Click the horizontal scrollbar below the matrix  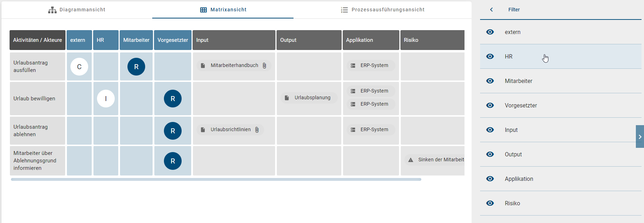(216, 179)
